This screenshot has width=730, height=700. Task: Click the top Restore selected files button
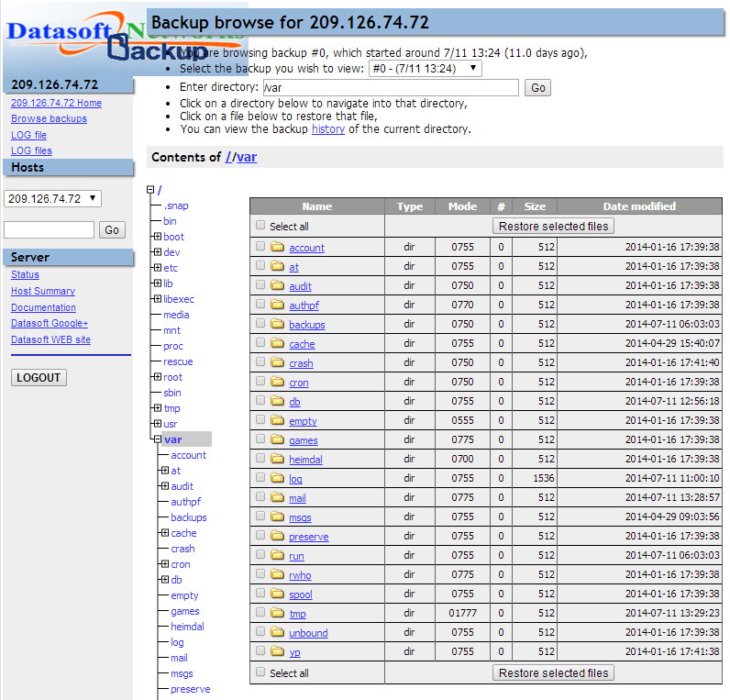pos(554,226)
